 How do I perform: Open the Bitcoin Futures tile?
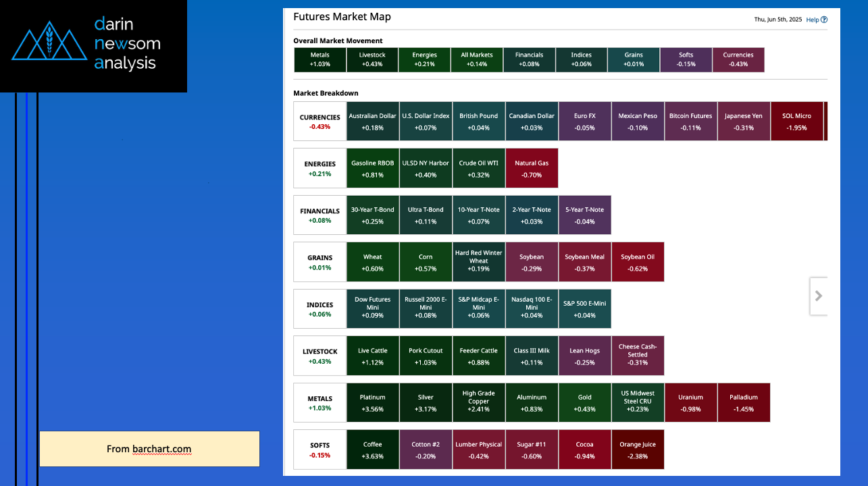pos(690,122)
